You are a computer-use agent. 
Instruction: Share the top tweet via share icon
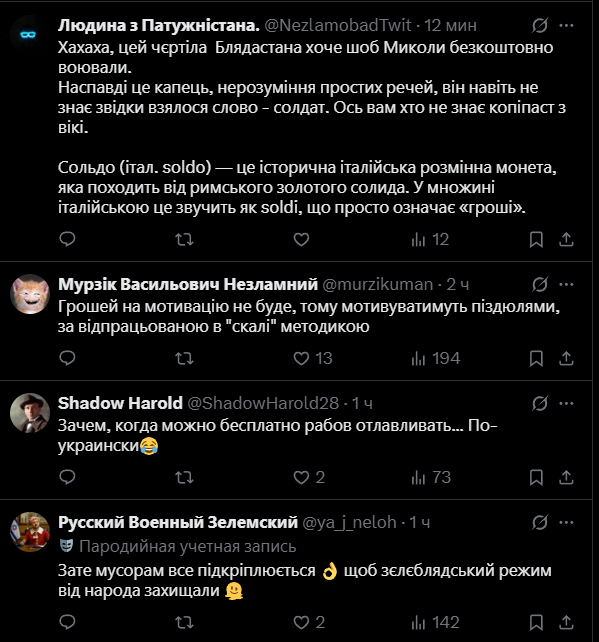(566, 240)
